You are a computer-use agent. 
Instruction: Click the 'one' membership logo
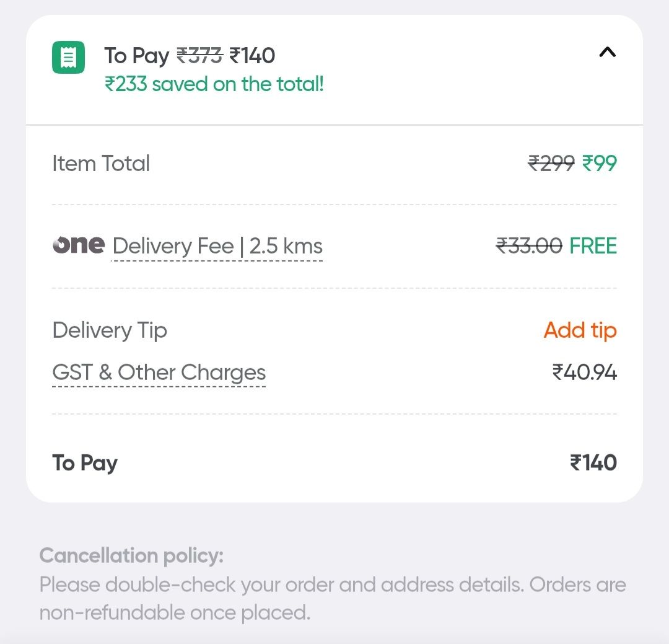(x=79, y=245)
